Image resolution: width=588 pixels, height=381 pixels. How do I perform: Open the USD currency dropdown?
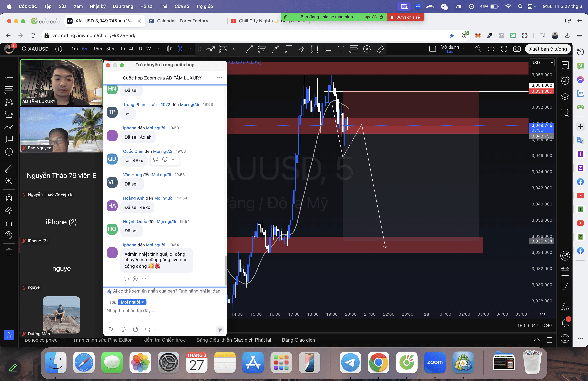pyautogui.click(x=542, y=63)
